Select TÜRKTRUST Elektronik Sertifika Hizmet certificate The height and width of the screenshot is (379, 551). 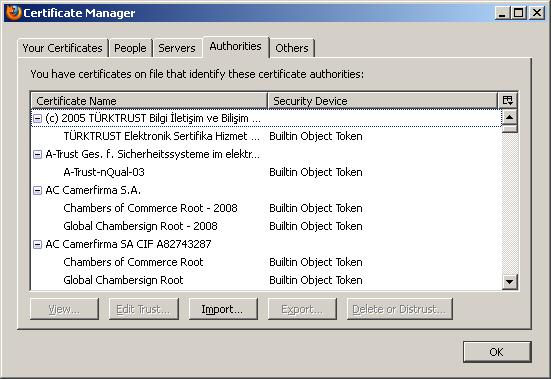(x=266, y=136)
